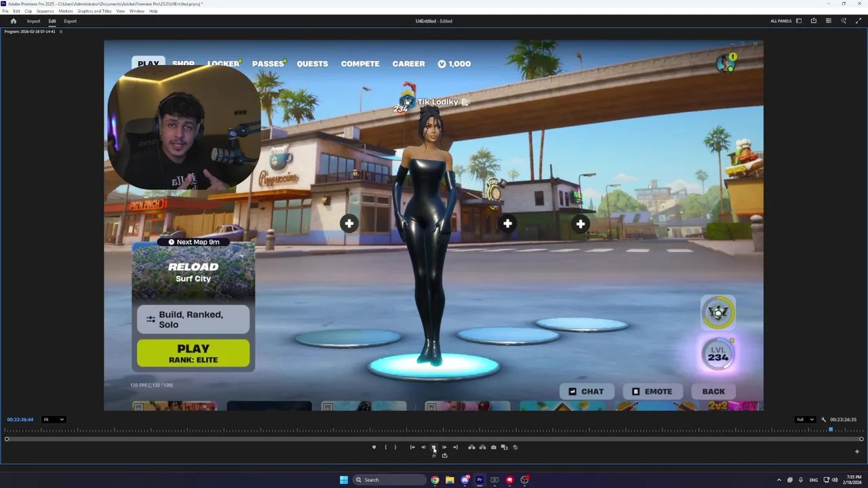Switch to the Import tab
This screenshot has height=488, width=868.
(x=33, y=21)
